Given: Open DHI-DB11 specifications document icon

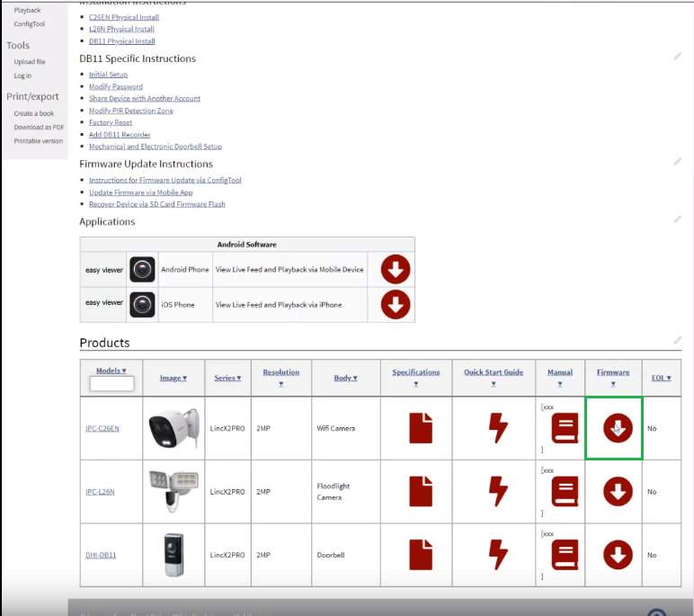Looking at the screenshot, I should (421, 555).
